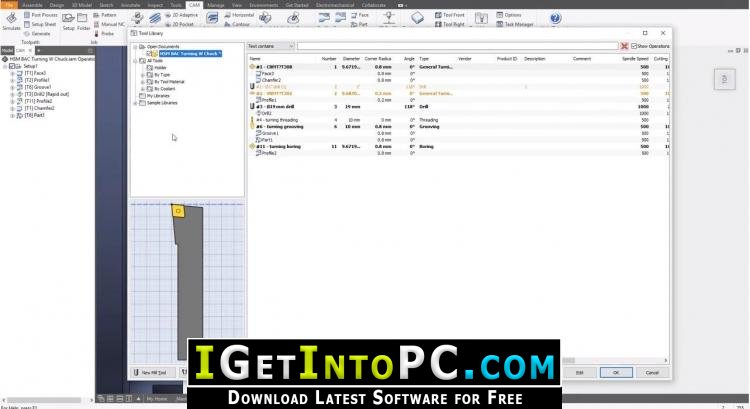This screenshot has height=409, width=750.
Task: Click the stock box icon beside Tool Front
Action: (418, 19)
